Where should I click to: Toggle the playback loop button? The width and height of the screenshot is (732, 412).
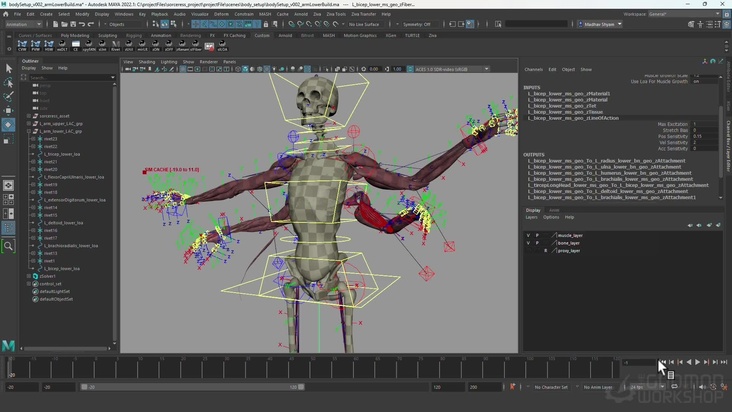(675, 387)
